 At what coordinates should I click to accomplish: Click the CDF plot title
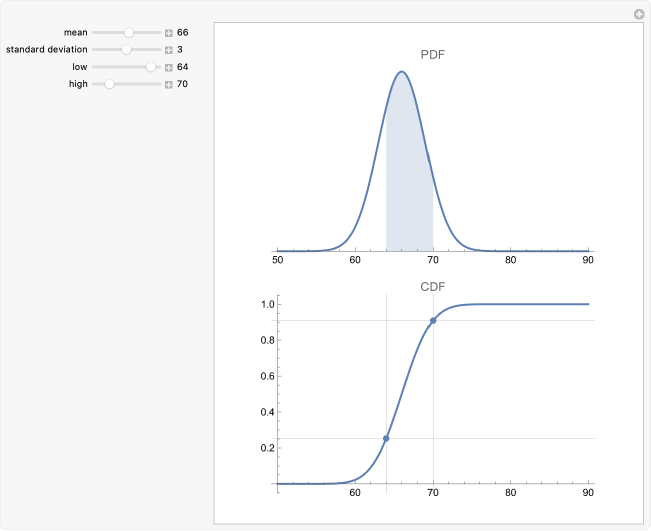(x=433, y=286)
